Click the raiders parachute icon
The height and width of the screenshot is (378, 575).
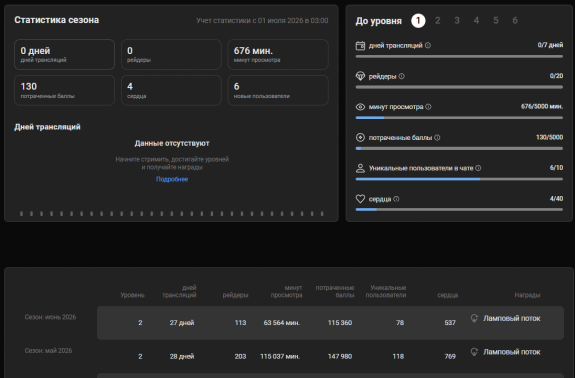tap(360, 76)
